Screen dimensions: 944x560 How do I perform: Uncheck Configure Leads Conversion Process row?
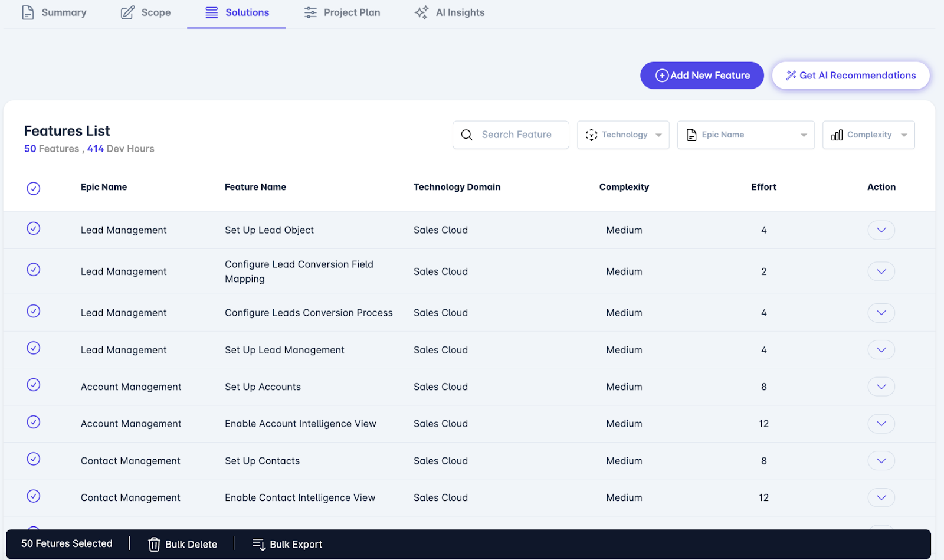point(34,311)
